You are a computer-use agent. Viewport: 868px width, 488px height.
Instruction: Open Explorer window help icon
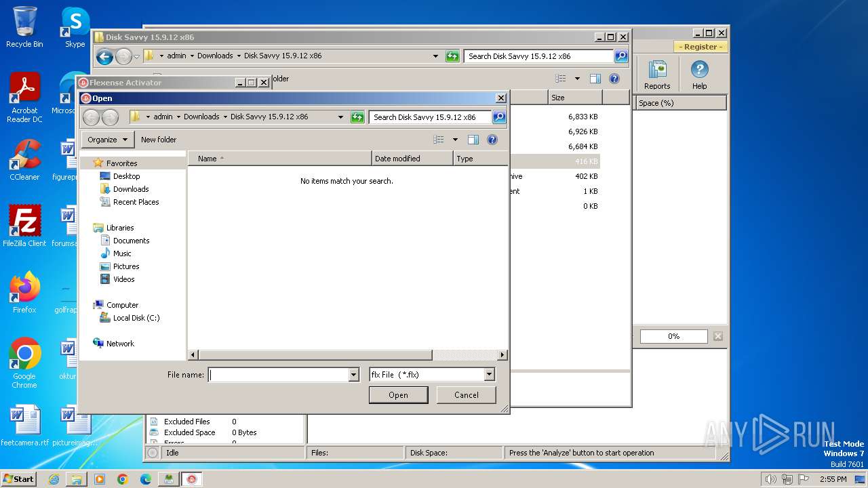click(x=614, y=79)
